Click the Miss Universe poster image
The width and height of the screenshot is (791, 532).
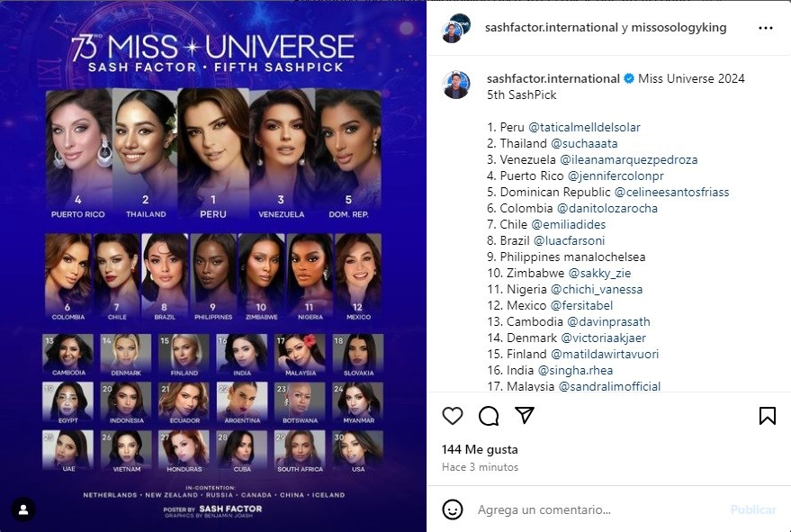pos(213,266)
